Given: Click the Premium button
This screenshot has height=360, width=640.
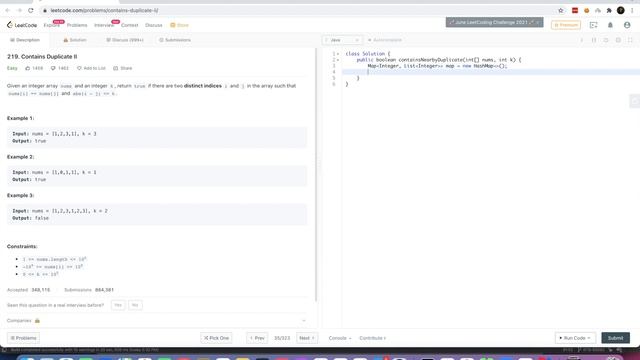Looking at the screenshot, I should pyautogui.click(x=566, y=25).
